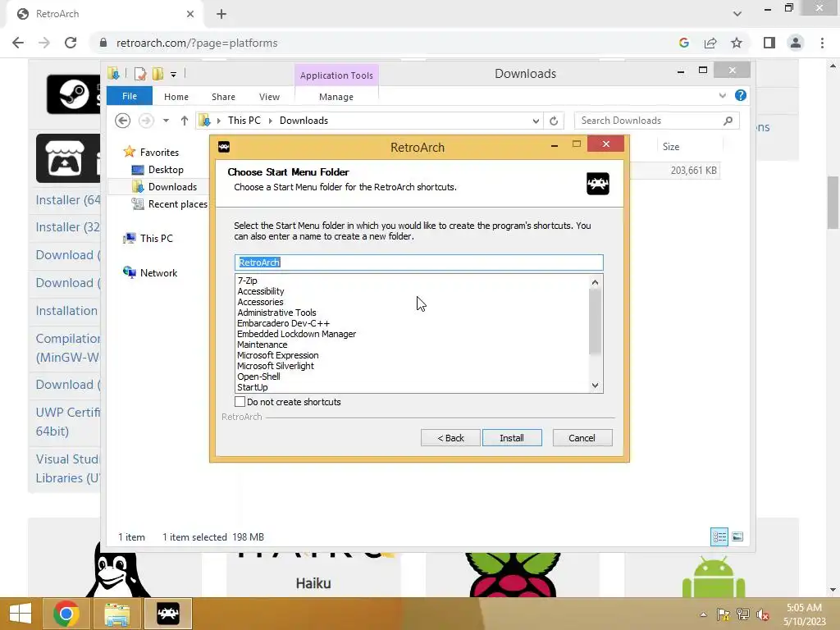Switch Explorer to large icons view
The width and height of the screenshot is (840, 630).
pos(737,536)
